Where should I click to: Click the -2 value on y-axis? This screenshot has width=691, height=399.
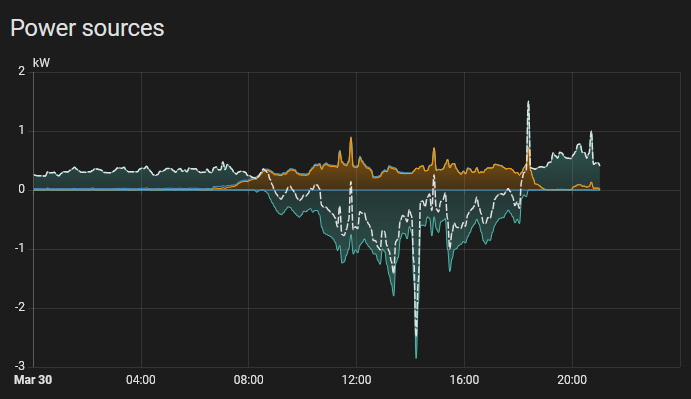point(19,308)
